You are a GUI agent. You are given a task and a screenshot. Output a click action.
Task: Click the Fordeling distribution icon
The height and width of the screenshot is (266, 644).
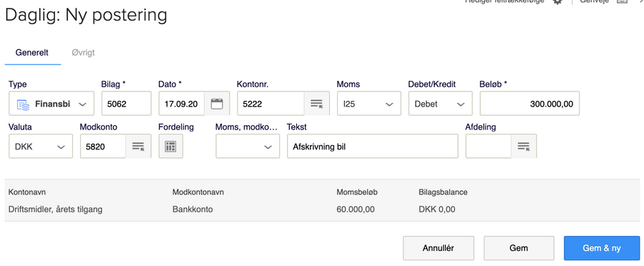pos(170,146)
